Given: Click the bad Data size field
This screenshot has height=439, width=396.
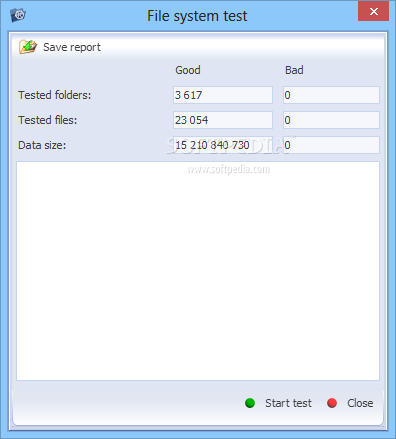Looking at the screenshot, I should (x=331, y=145).
